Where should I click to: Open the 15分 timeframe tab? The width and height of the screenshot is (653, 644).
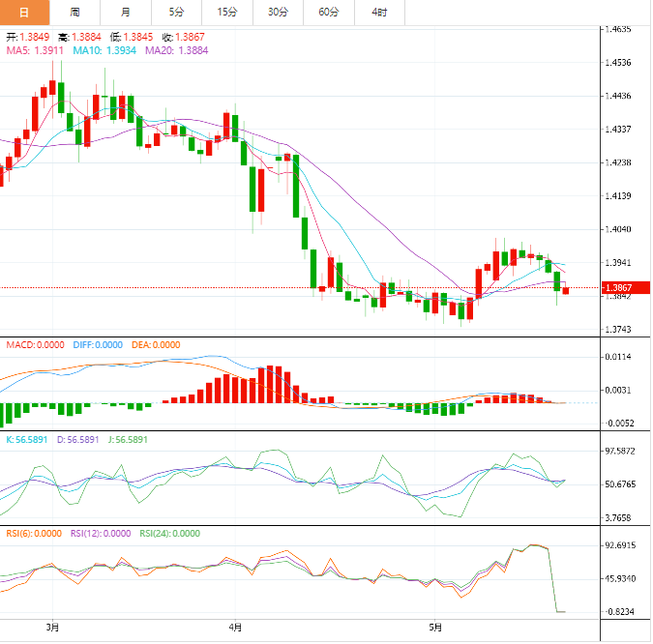[x=227, y=13]
